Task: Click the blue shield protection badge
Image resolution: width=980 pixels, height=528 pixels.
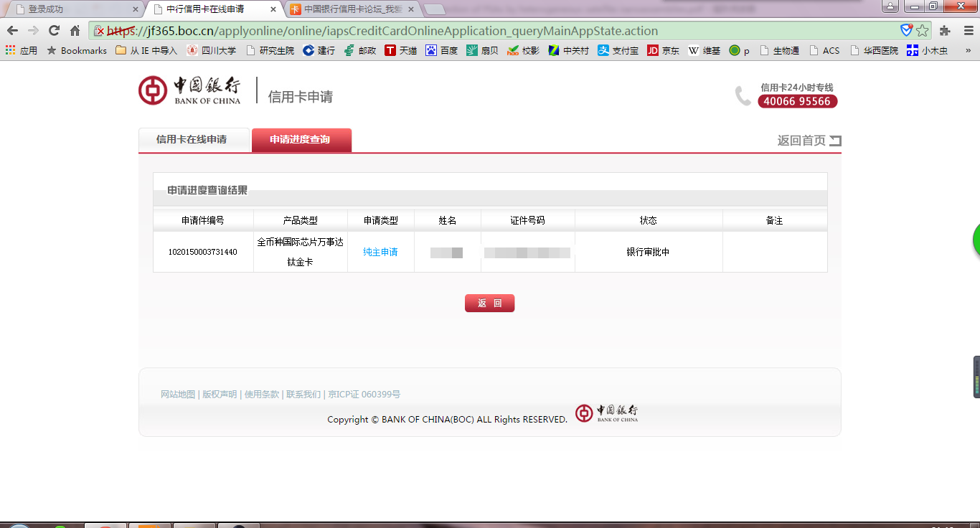Action: coord(905,32)
